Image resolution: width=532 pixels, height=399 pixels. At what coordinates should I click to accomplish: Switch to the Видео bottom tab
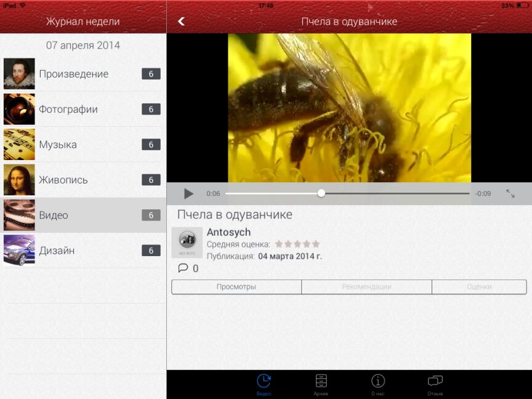click(264, 385)
